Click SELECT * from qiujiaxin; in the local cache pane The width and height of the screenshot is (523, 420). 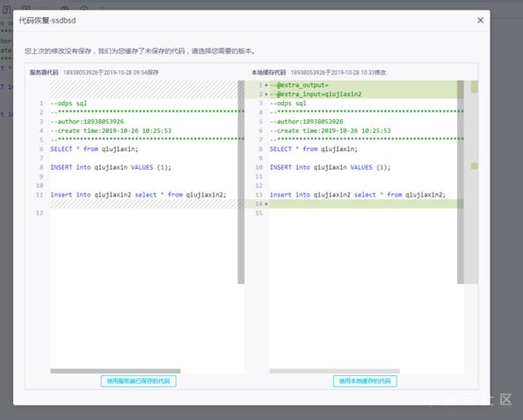click(313, 149)
